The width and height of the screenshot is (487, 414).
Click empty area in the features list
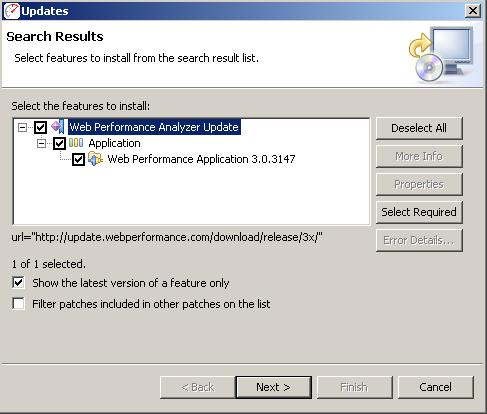pos(191,197)
